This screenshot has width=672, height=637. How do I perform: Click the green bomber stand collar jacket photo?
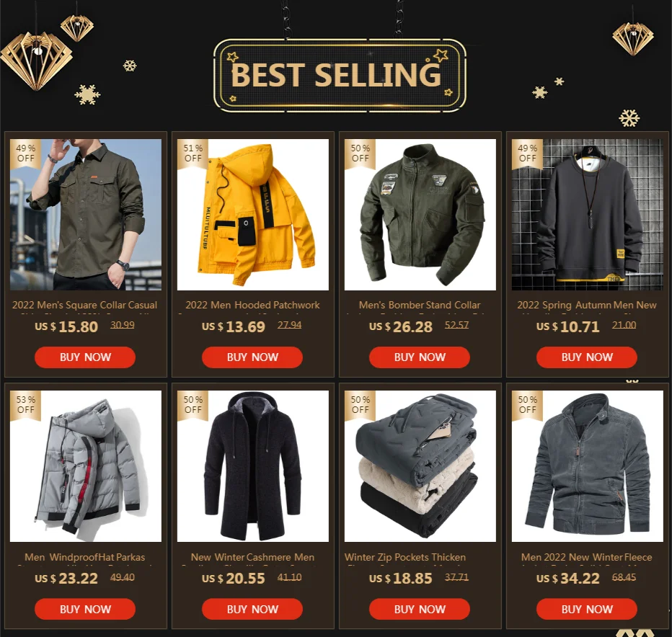point(420,215)
